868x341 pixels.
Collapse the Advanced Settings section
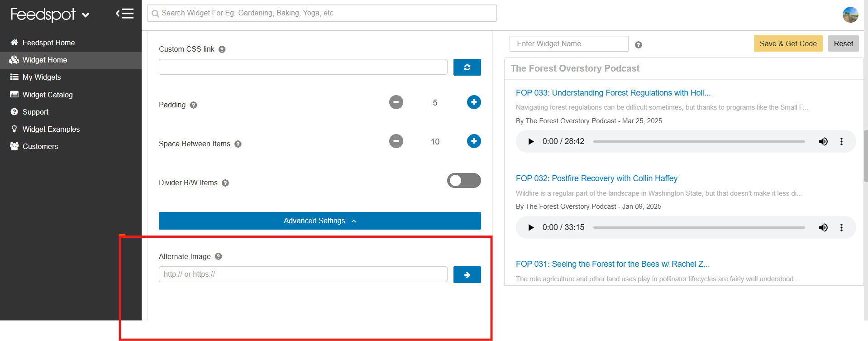(320, 221)
